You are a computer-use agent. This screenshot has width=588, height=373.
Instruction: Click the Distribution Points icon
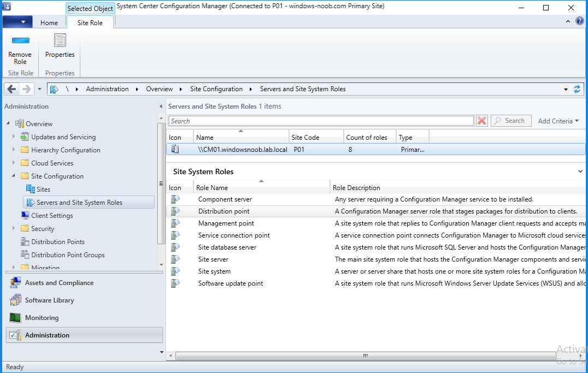tap(25, 242)
